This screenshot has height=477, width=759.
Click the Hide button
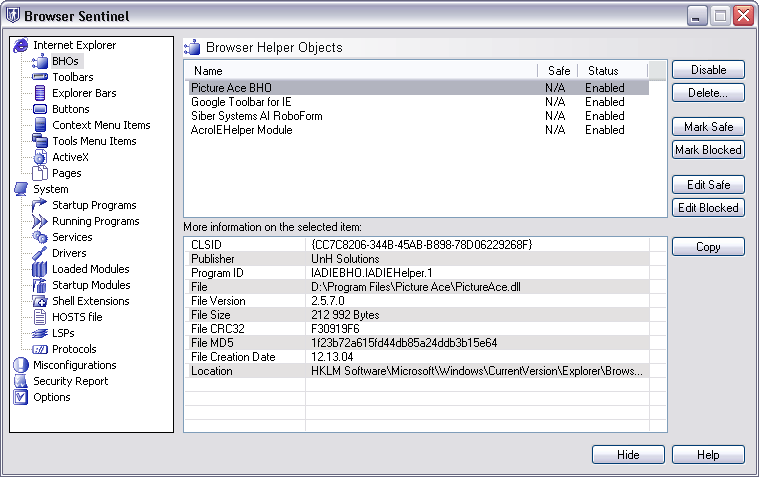pos(628,455)
